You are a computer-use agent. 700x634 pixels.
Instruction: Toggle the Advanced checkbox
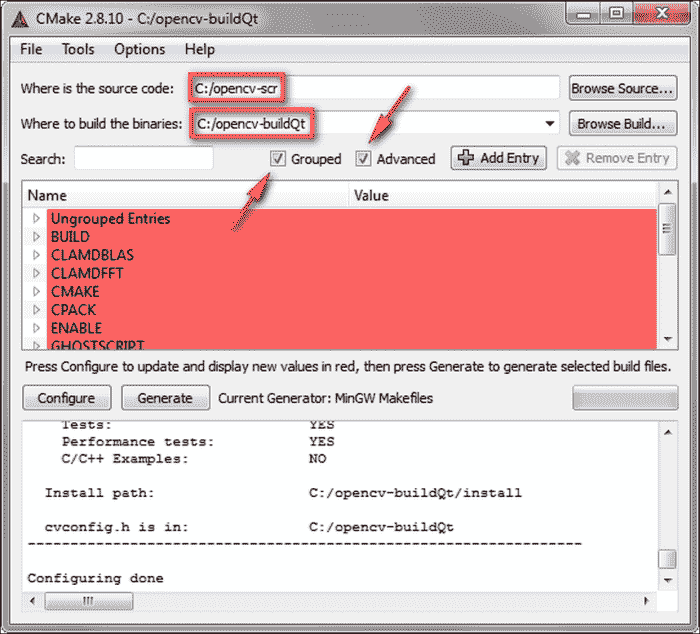click(363, 158)
